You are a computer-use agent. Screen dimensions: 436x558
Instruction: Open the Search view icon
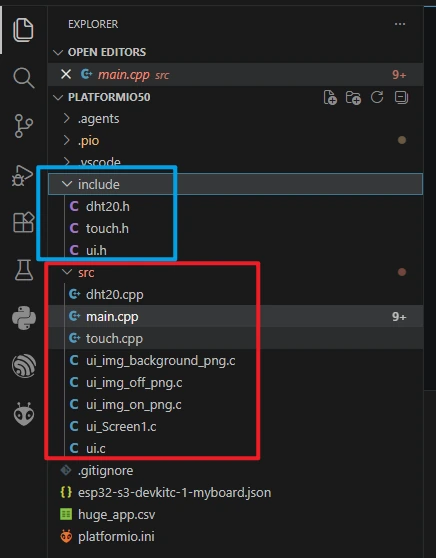23,78
